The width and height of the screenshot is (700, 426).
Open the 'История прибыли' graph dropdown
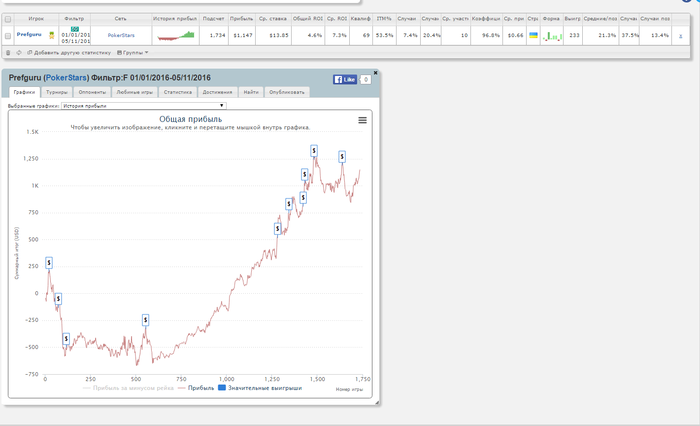click(x=144, y=106)
